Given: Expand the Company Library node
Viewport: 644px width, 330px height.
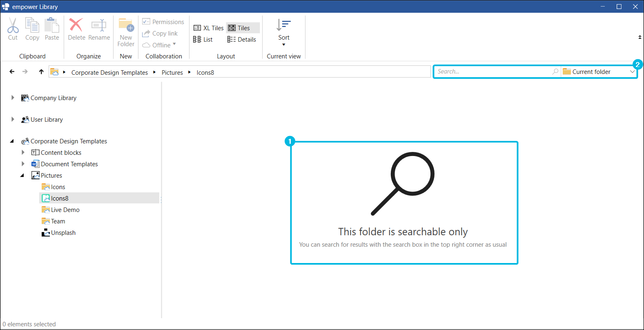Looking at the screenshot, I should (13, 98).
